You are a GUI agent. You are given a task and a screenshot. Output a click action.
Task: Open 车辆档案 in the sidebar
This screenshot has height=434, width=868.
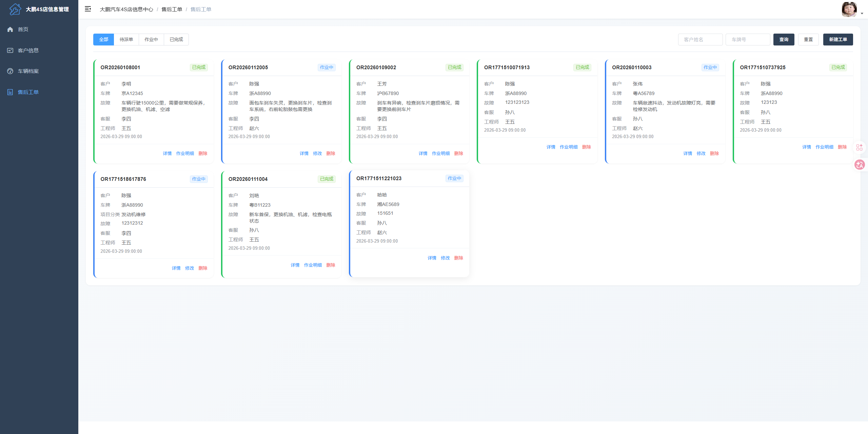[x=39, y=71]
